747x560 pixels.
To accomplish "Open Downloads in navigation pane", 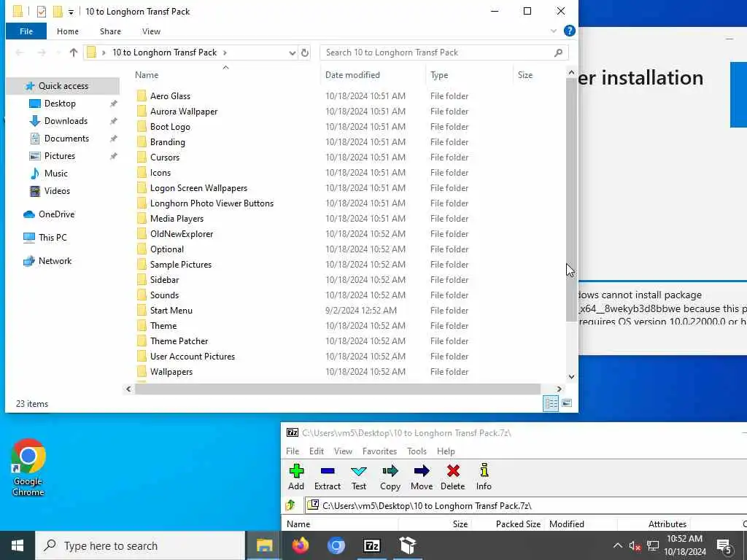I will [66, 121].
